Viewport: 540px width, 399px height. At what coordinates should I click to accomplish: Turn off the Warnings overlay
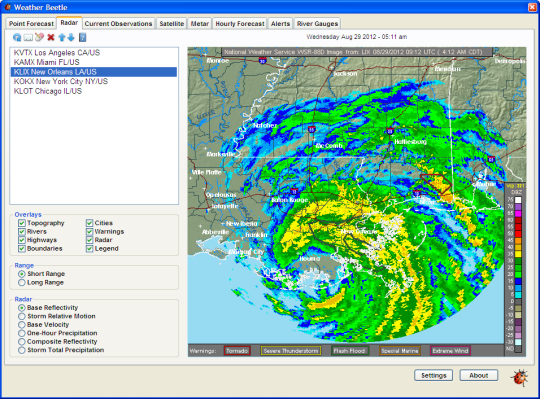90,232
